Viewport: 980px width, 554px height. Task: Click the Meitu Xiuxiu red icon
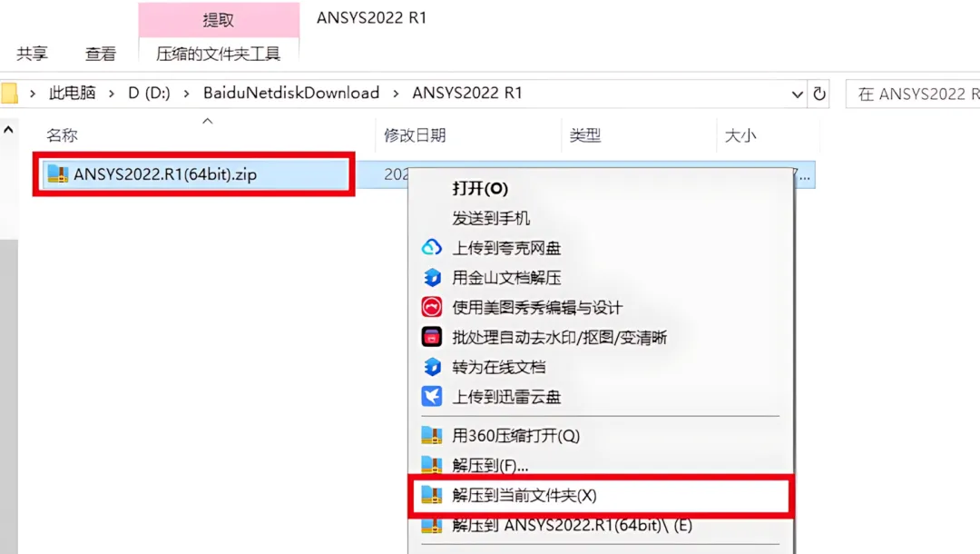click(431, 307)
